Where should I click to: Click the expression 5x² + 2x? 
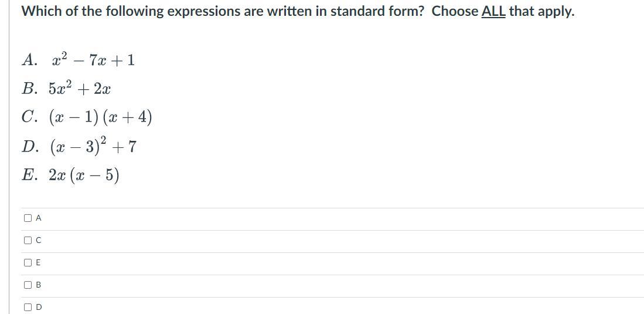pos(80,89)
